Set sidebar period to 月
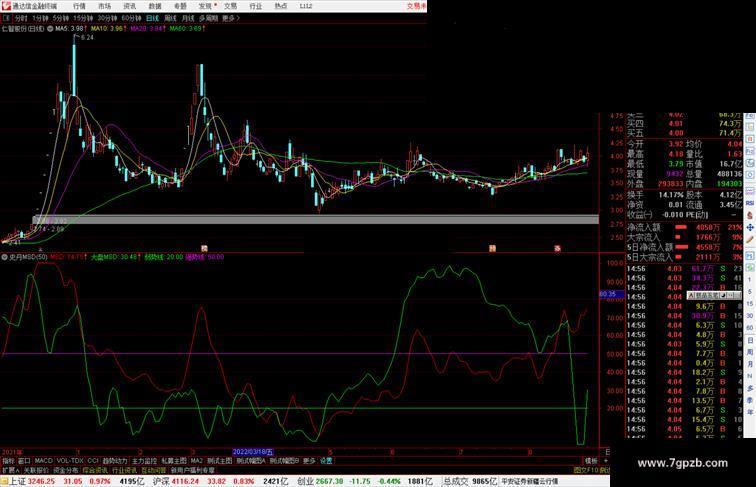Image resolution: width=756 pixels, height=487 pixels. [750, 364]
